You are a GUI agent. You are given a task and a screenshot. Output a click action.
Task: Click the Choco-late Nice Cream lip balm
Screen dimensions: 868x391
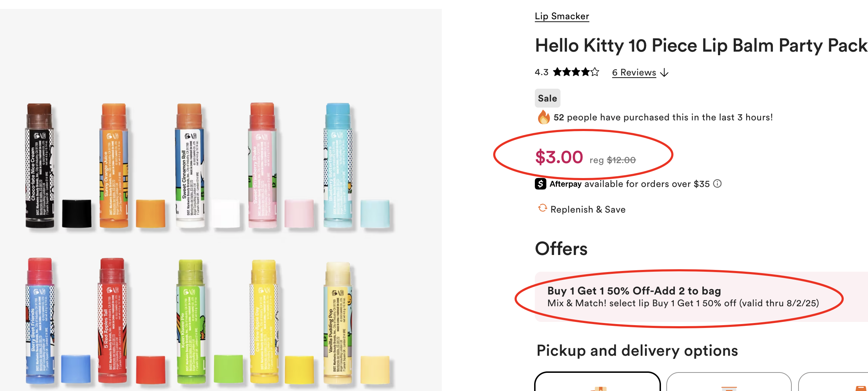tap(40, 166)
